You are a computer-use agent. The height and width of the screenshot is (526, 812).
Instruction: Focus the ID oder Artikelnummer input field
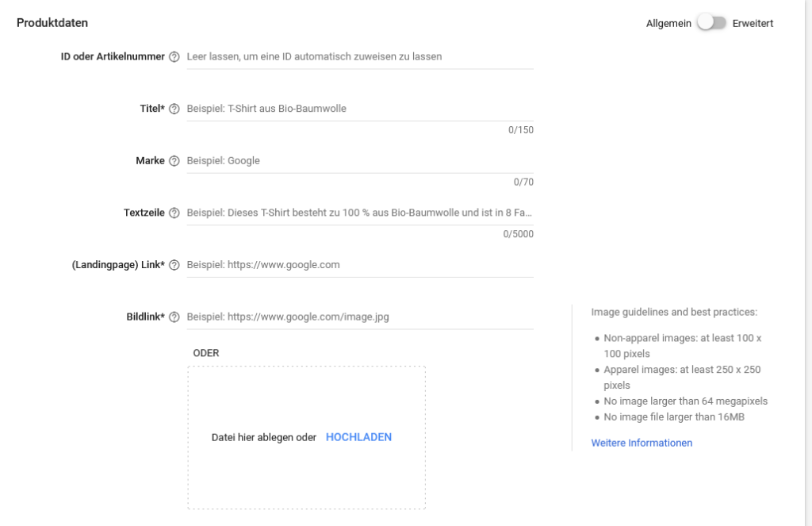point(360,57)
